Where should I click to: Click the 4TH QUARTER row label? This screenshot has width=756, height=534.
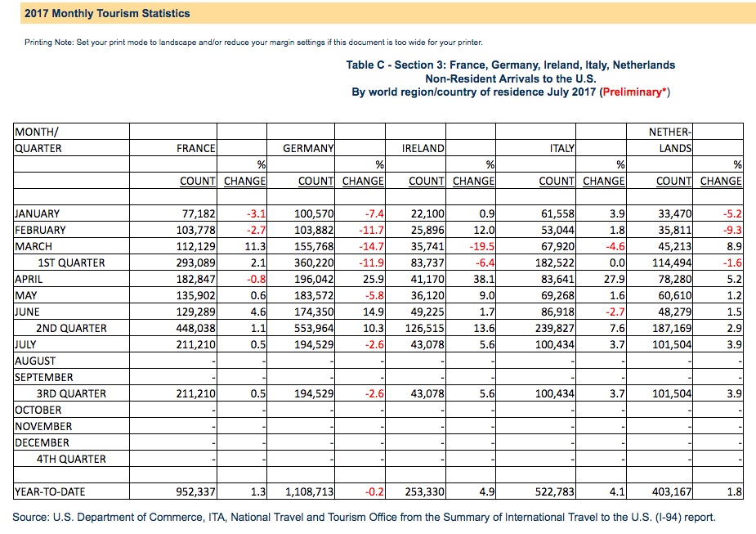pyautogui.click(x=71, y=460)
